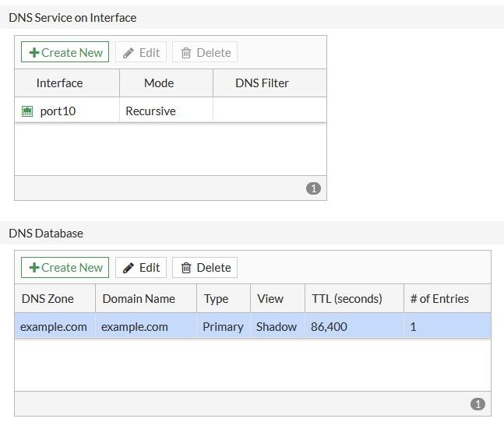Click the plus icon in DNS Service toolbar
This screenshot has width=504, height=429.
coord(33,52)
